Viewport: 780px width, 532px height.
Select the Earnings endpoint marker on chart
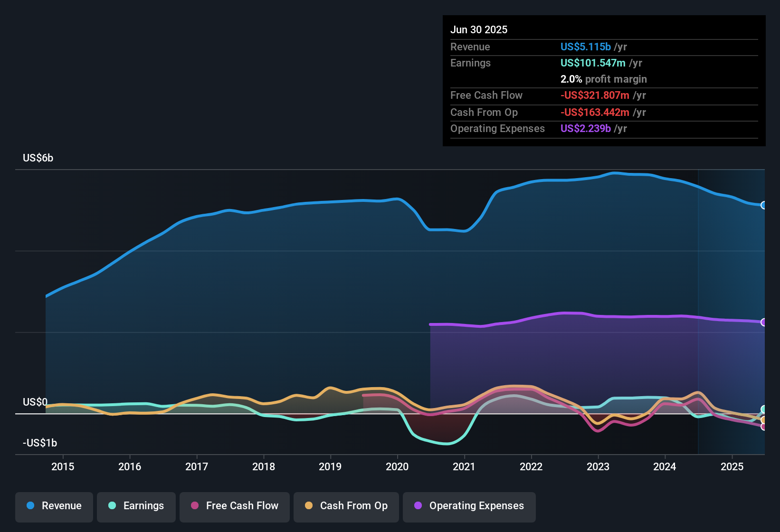click(x=764, y=409)
